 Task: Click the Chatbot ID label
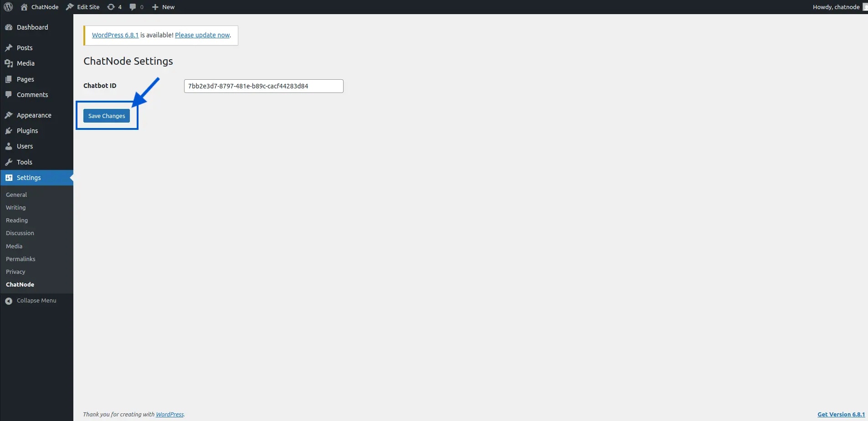[x=100, y=86]
